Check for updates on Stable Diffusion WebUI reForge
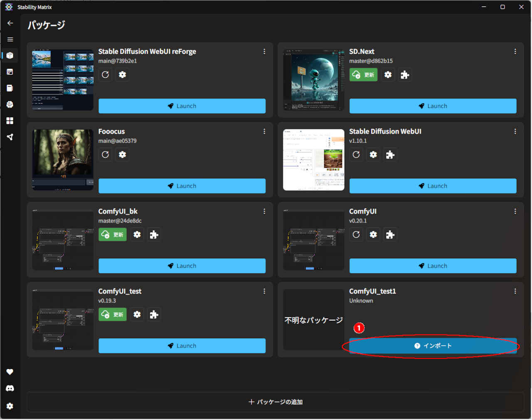This screenshot has height=420, width=532. [x=106, y=75]
